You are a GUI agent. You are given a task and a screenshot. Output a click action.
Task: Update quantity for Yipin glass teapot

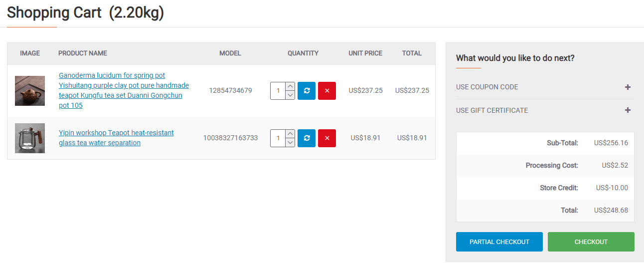coord(307,138)
